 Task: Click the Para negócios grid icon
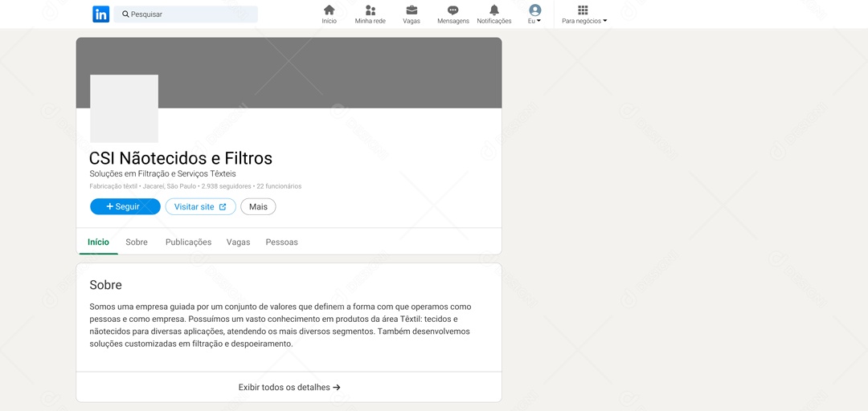coord(583,10)
